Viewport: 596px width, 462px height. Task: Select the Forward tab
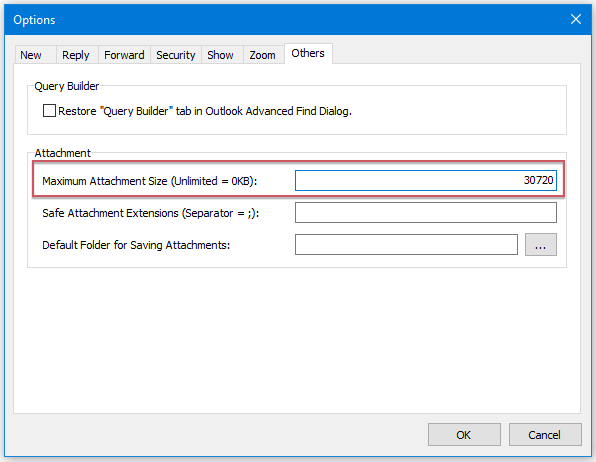[124, 55]
